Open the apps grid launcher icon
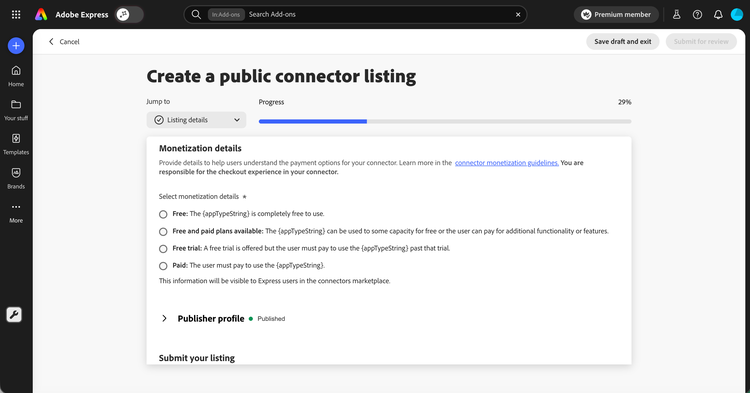Image resolution: width=750 pixels, height=393 pixels. click(x=16, y=15)
